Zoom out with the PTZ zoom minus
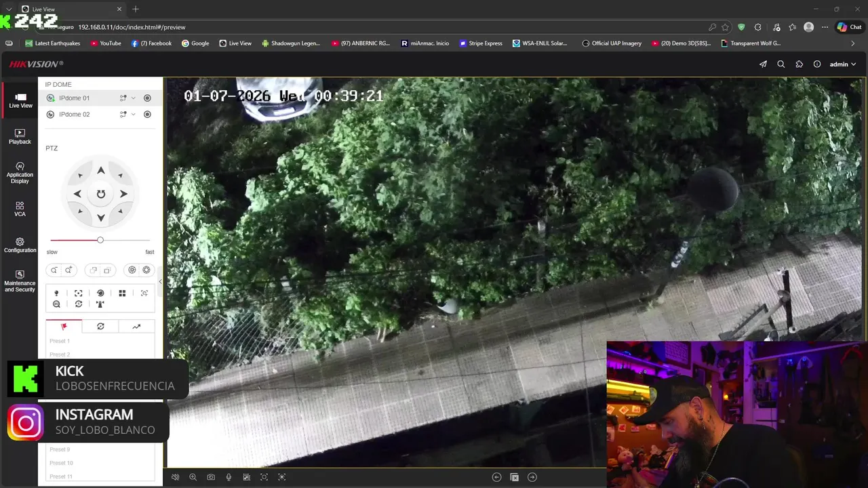The image size is (868, 488). (54, 270)
